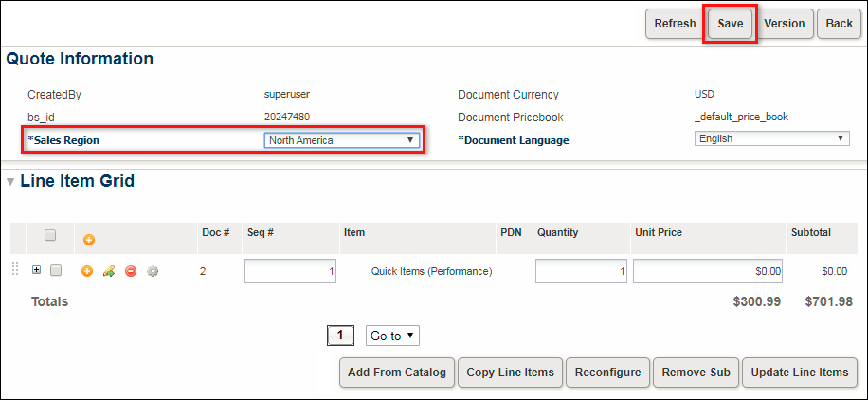Open the Sales Region dropdown

(x=342, y=140)
